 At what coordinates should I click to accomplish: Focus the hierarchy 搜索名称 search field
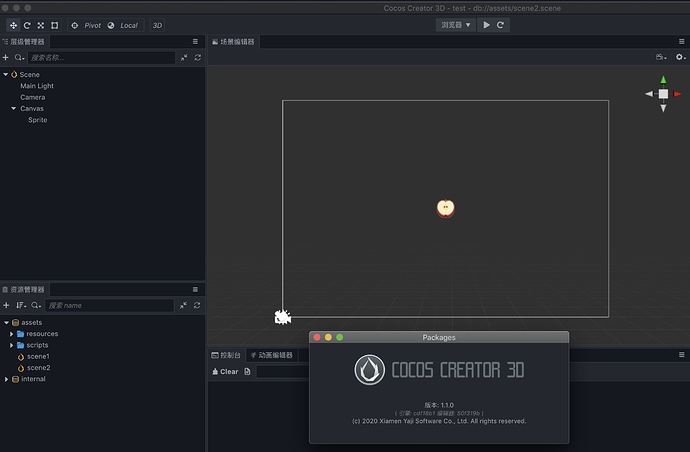(101, 58)
